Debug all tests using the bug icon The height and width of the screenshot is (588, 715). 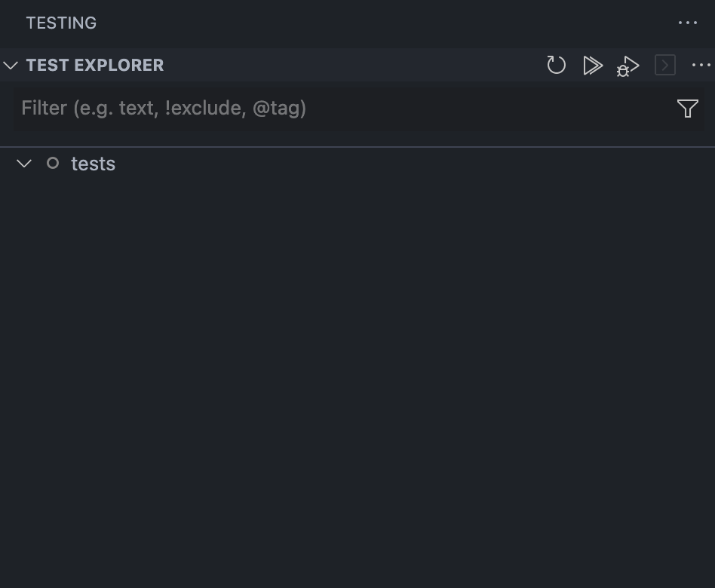(x=628, y=66)
